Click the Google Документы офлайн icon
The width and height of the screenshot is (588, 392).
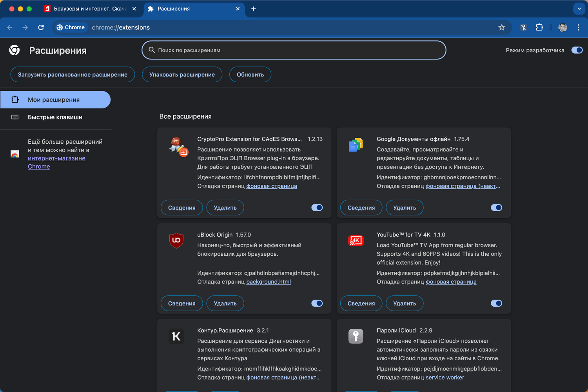[x=356, y=145]
